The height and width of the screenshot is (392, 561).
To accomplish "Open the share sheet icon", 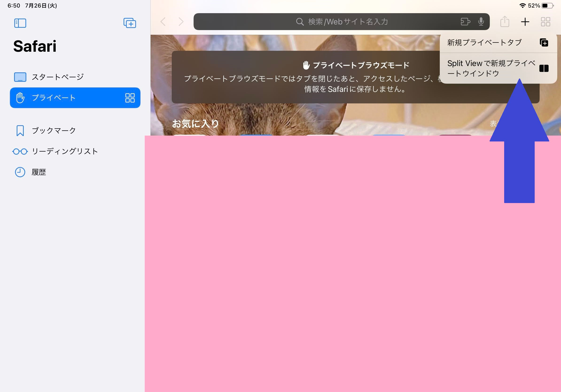I will [505, 22].
